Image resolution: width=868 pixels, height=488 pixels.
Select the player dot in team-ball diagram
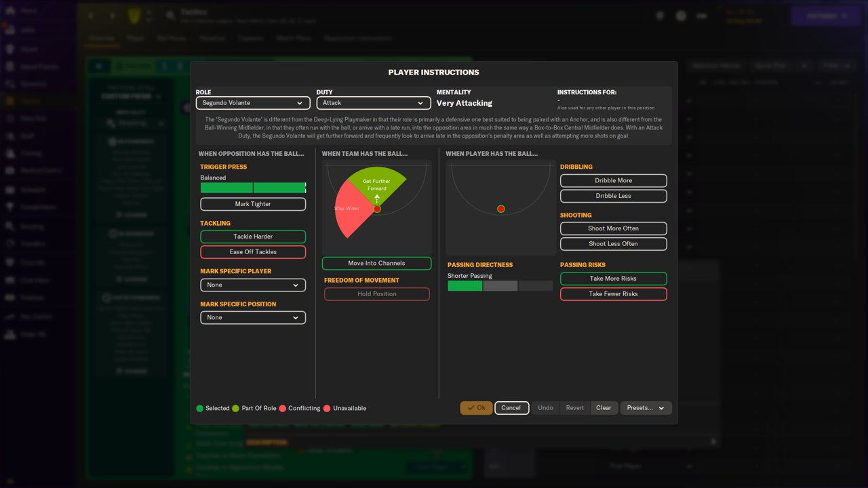[x=377, y=209]
